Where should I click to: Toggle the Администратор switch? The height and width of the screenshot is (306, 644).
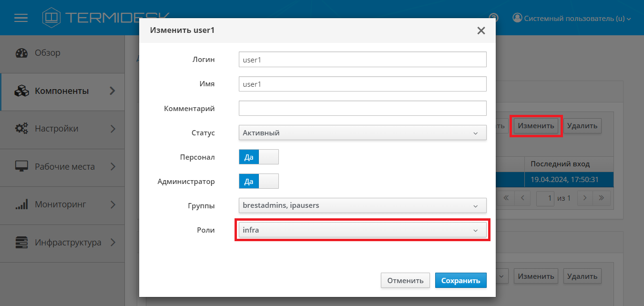pyautogui.click(x=258, y=181)
